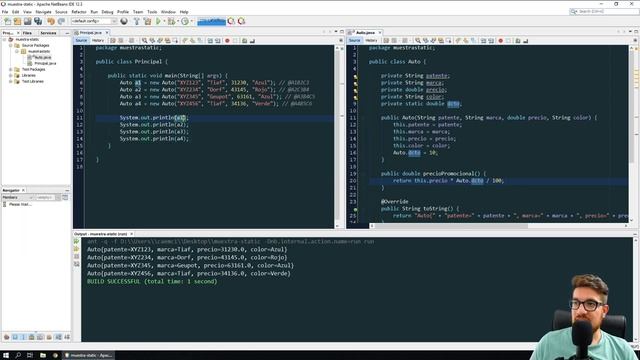Close the Output muestra-static tab
The width and height of the screenshot is (640, 360).
[131, 234]
